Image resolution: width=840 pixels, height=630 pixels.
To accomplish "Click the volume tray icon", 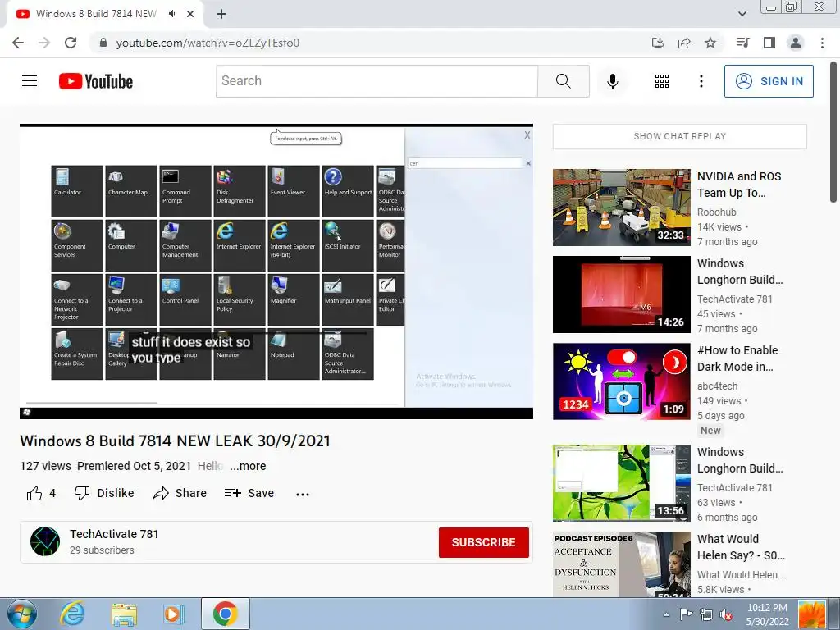I will [x=726, y=615].
